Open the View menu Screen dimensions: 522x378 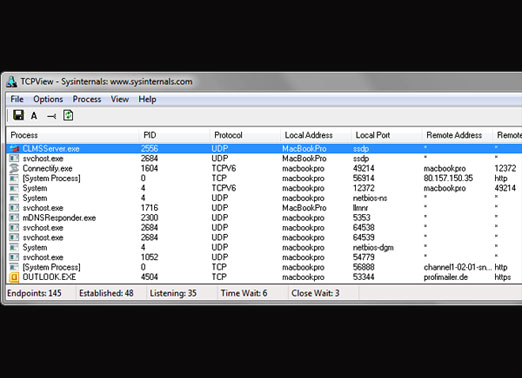tap(120, 99)
